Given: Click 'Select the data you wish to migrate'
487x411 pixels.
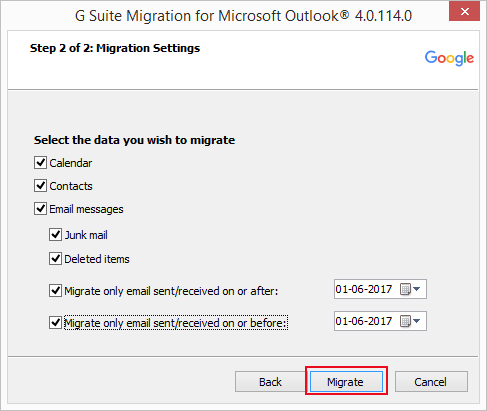Looking at the screenshot, I should (x=134, y=140).
